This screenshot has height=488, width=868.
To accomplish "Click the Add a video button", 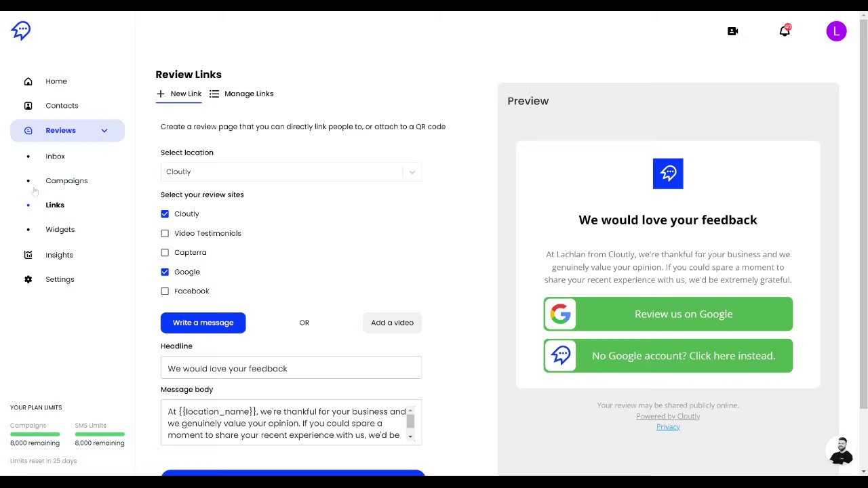I will 392,323.
